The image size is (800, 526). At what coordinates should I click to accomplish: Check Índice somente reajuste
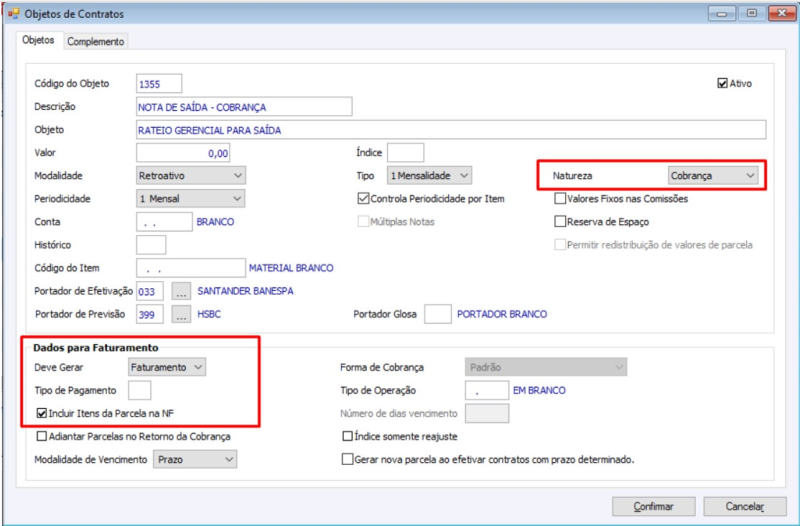coord(347,436)
